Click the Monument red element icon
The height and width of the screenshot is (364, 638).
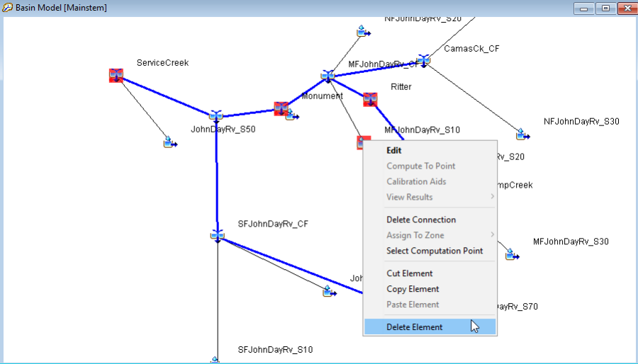click(281, 108)
